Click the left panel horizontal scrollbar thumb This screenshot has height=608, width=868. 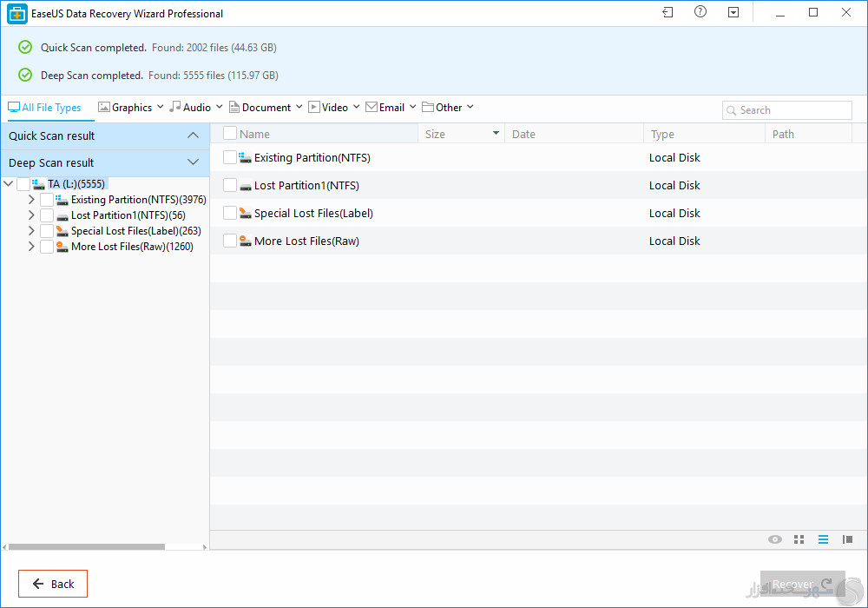coord(87,546)
